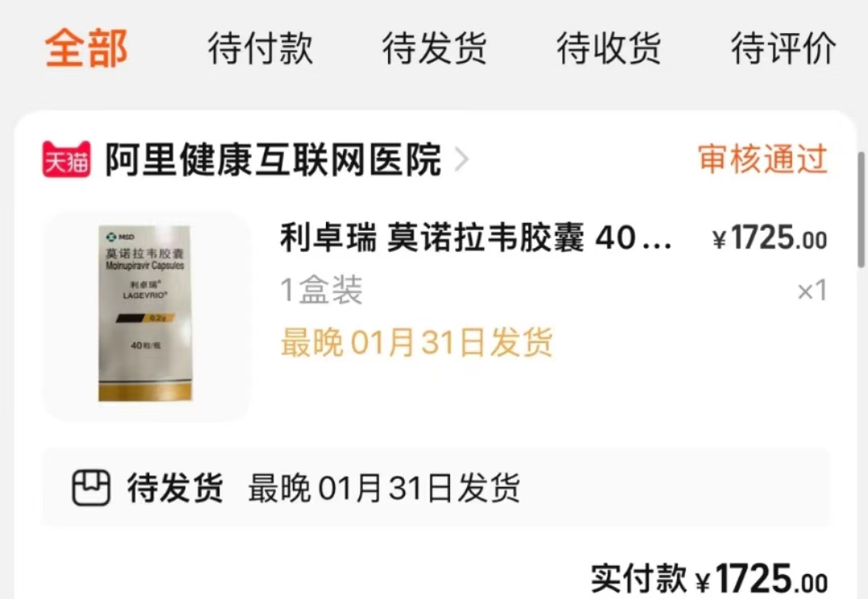
Task: Select the 待发货 tab at top
Action: 435,48
